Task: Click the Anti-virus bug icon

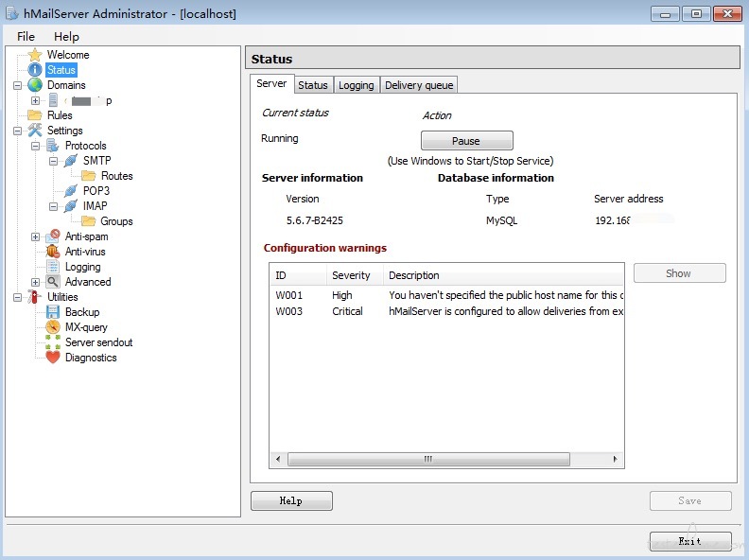Action: click(53, 252)
